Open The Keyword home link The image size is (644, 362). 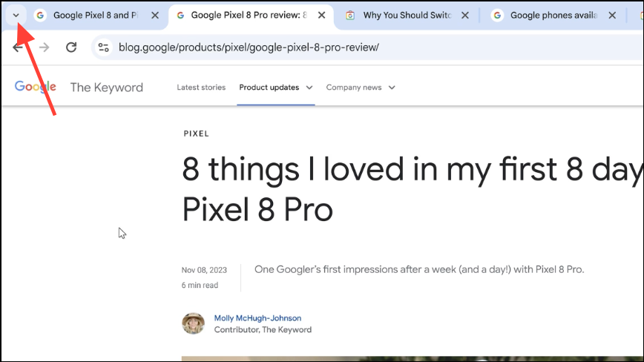pos(106,88)
